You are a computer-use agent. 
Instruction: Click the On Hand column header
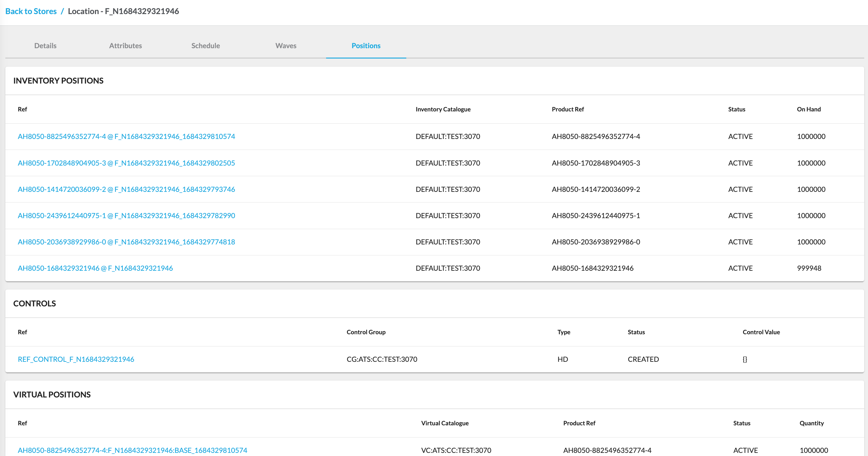808,109
